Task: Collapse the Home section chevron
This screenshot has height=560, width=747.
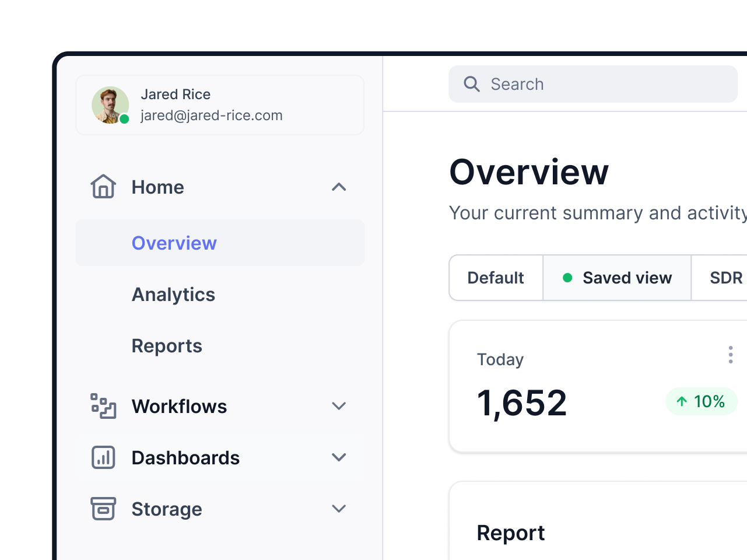Action: click(x=339, y=187)
